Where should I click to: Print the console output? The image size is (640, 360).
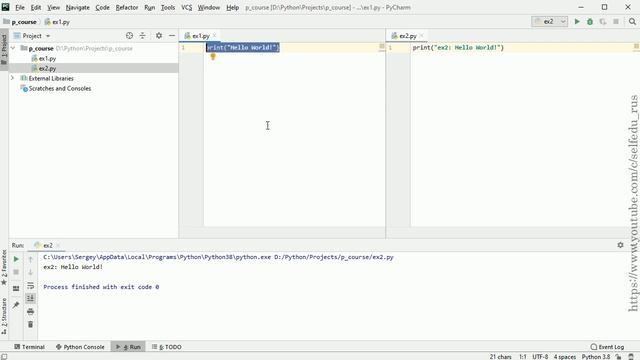[31, 311]
